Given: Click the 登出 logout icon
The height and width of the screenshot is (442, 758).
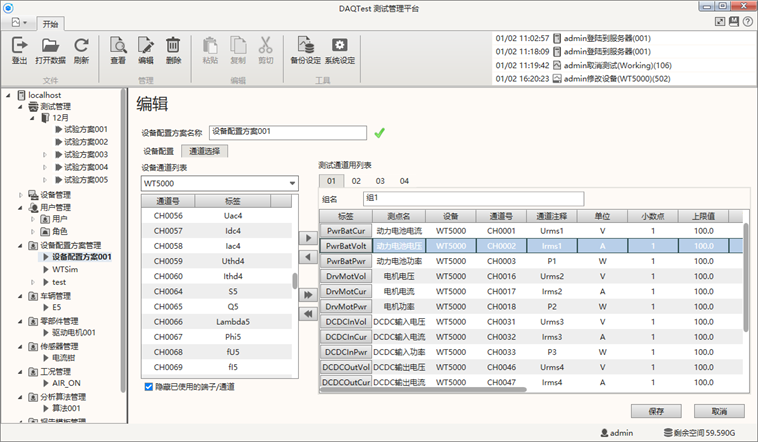Looking at the screenshot, I should pos(19,46).
